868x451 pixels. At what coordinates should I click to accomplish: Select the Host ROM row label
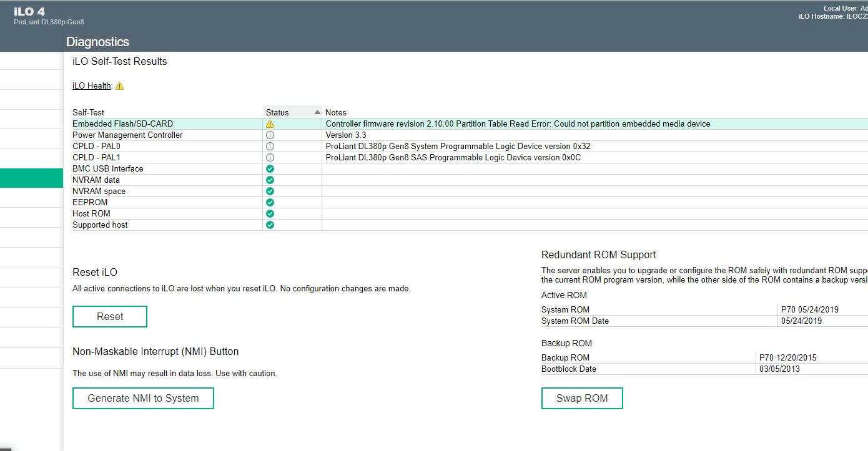click(91, 214)
